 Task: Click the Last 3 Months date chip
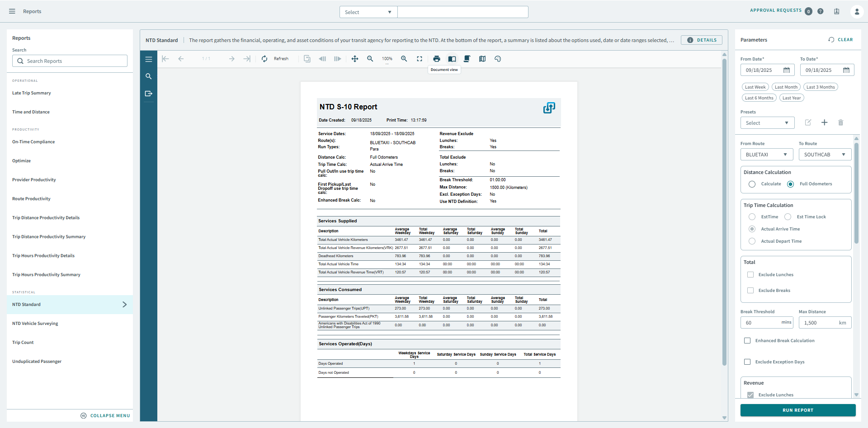(x=821, y=86)
